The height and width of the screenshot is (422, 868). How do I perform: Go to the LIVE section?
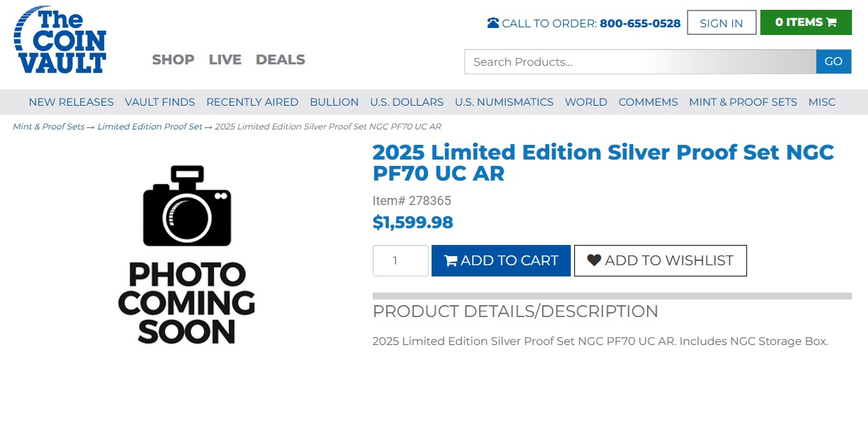225,59
